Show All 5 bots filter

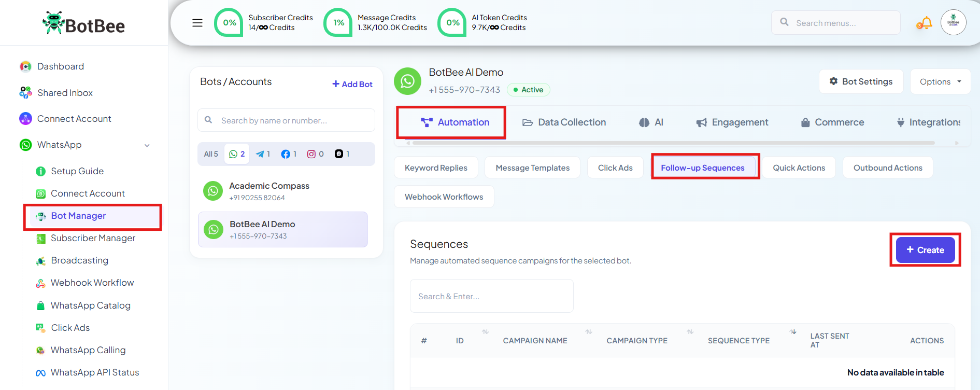pyautogui.click(x=211, y=154)
